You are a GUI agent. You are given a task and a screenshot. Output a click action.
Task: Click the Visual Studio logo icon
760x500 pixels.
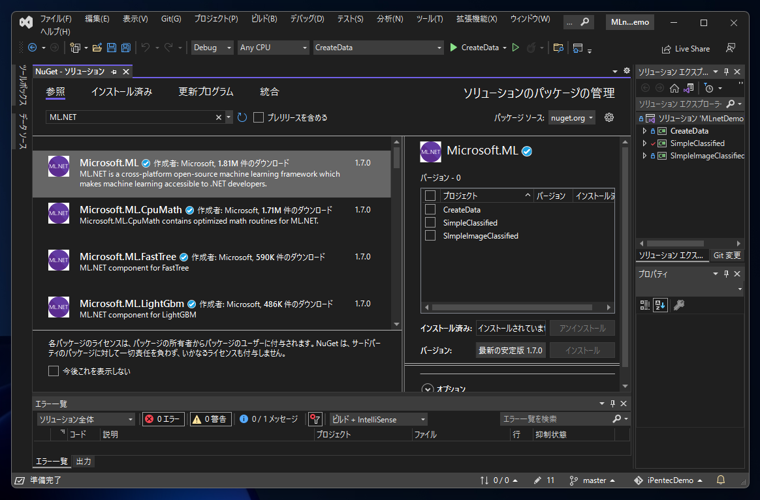[x=26, y=22]
